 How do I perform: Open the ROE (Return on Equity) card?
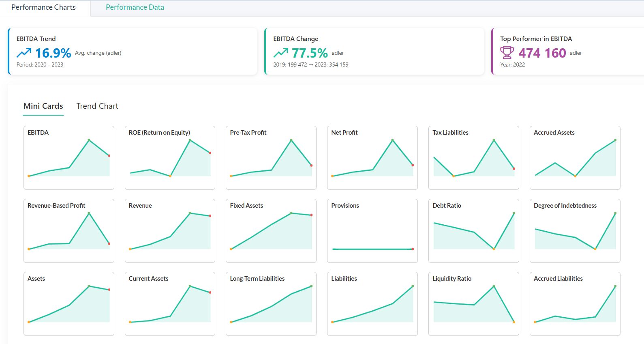170,158
